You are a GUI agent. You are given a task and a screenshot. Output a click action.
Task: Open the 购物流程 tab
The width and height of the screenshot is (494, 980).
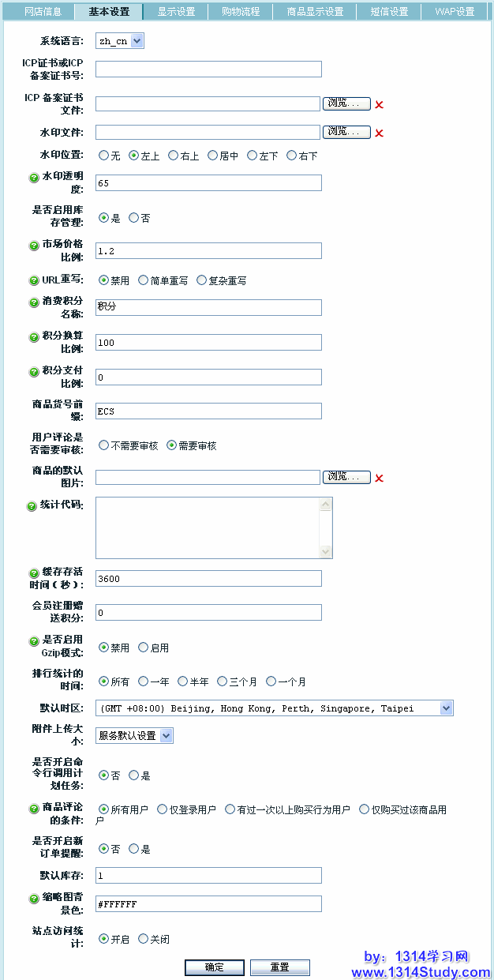[x=241, y=12]
